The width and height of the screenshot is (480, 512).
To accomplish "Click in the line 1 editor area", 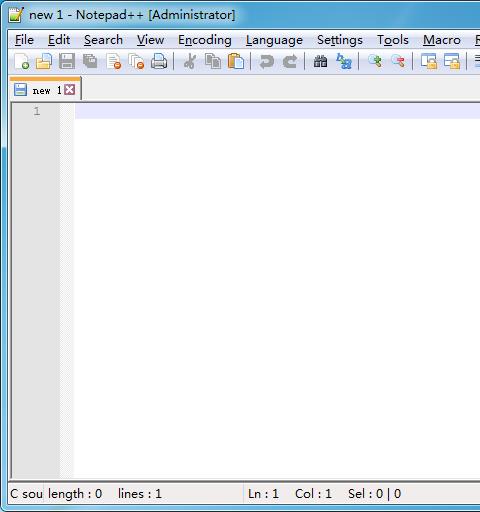I will coord(277,111).
